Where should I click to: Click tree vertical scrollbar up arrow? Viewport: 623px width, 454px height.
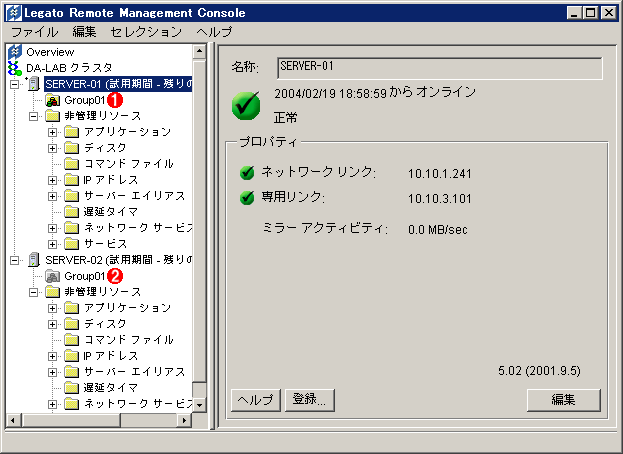pos(199,52)
